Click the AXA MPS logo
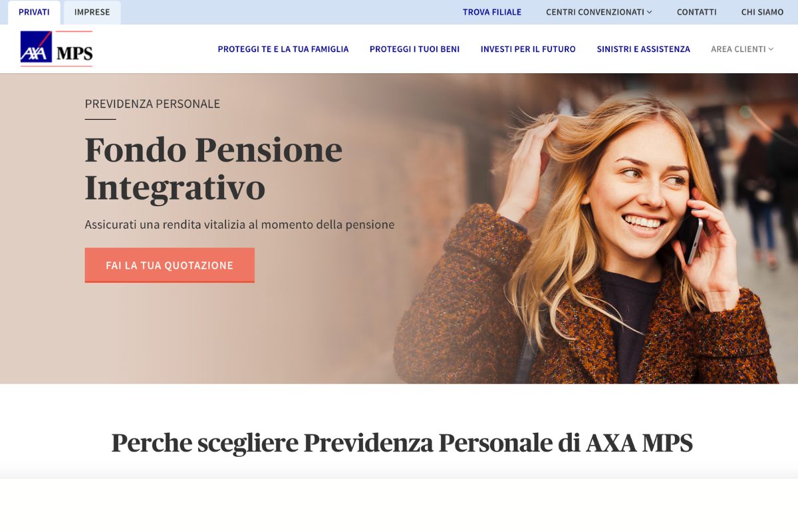Screen dimensions: 798x532 [x=57, y=49]
